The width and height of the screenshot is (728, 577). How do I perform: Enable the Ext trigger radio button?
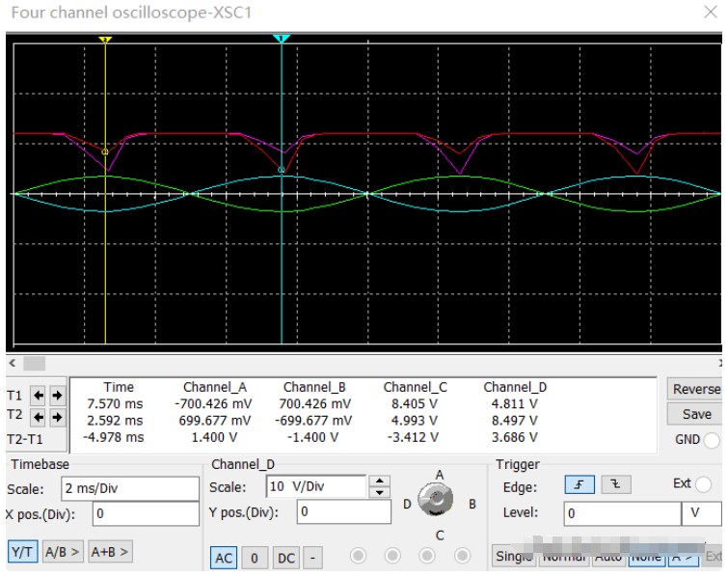coord(703,484)
